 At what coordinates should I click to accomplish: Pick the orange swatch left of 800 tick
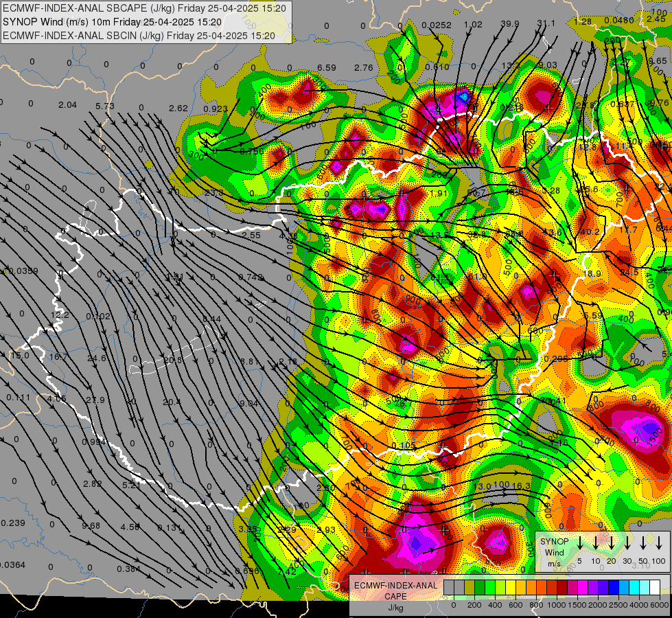pos(531,587)
